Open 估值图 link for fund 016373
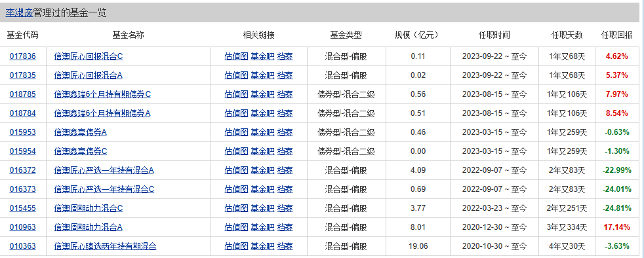The width and height of the screenshot is (644, 258). (x=236, y=189)
